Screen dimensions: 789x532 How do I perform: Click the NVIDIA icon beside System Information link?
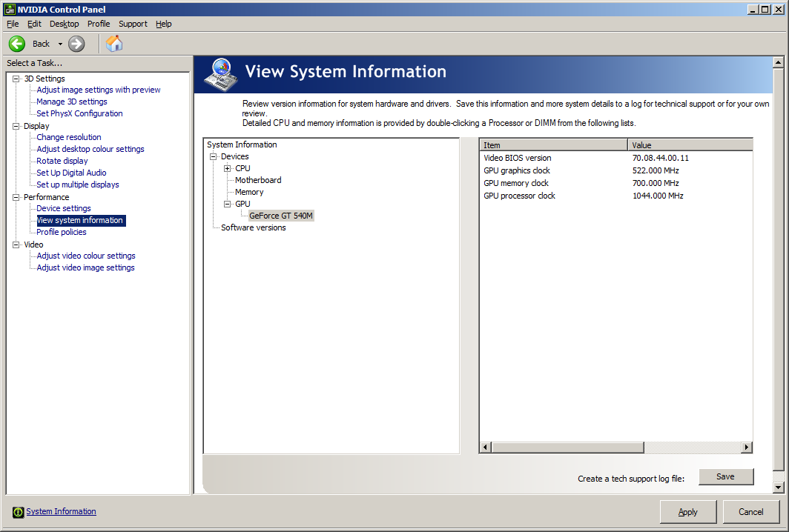18,512
